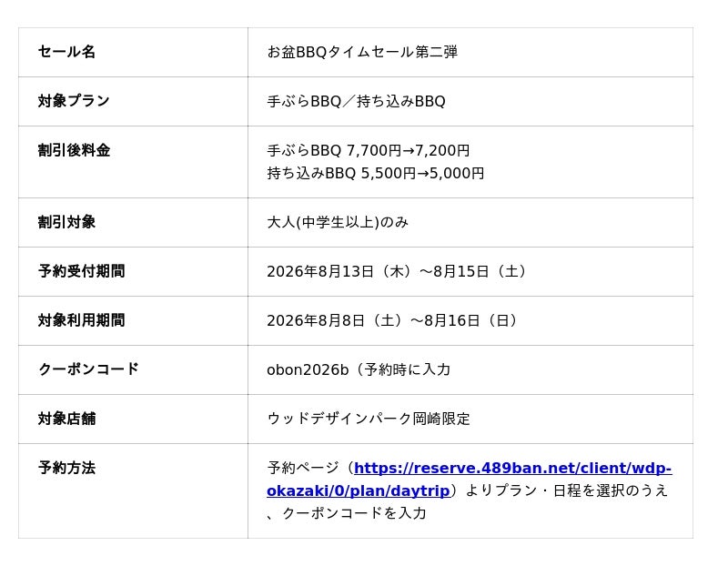Click the 大人(中学生以上)のみ text
728x566 pixels.
pos(338,222)
